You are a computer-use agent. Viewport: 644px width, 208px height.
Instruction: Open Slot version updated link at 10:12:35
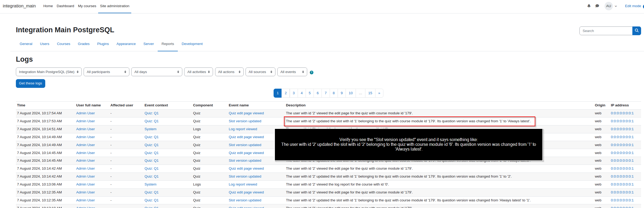pos(245,200)
